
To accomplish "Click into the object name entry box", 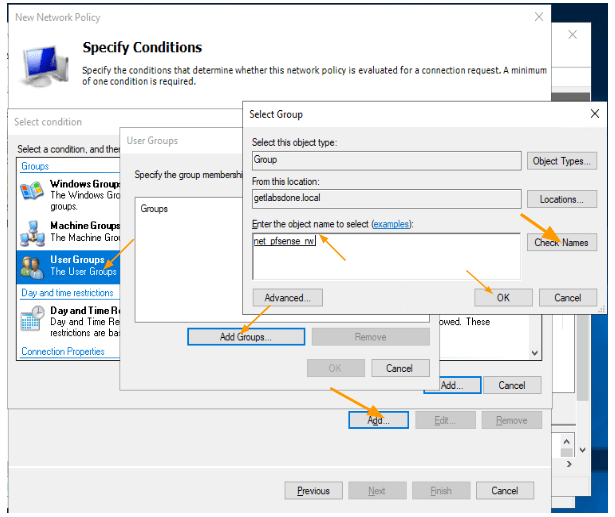I will [387, 257].
